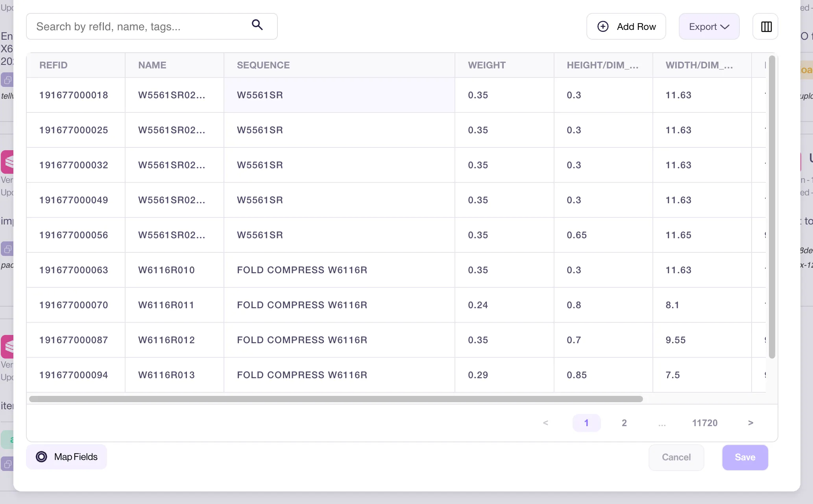Image resolution: width=813 pixels, height=504 pixels.
Task: Click the Map Fields button
Action: click(67, 457)
